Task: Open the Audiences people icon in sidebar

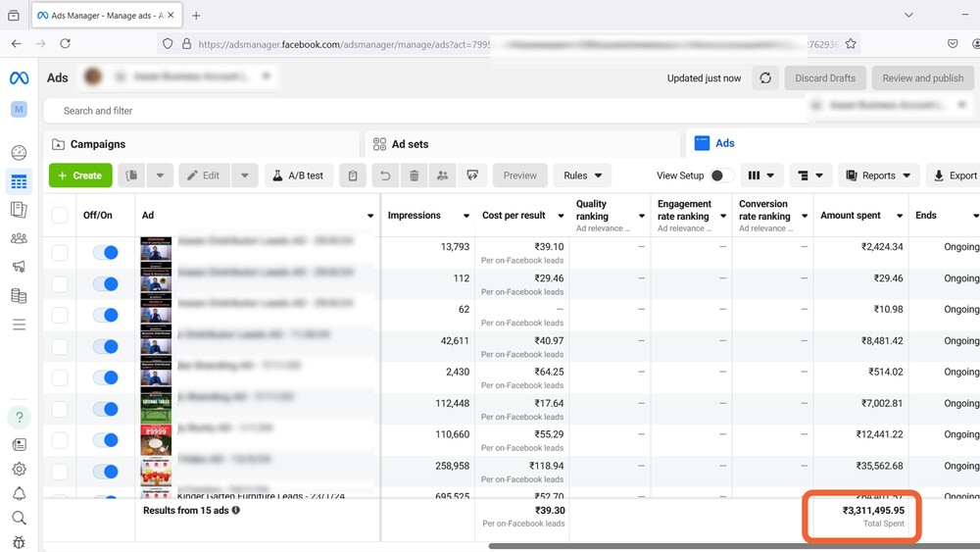Action: [19, 238]
